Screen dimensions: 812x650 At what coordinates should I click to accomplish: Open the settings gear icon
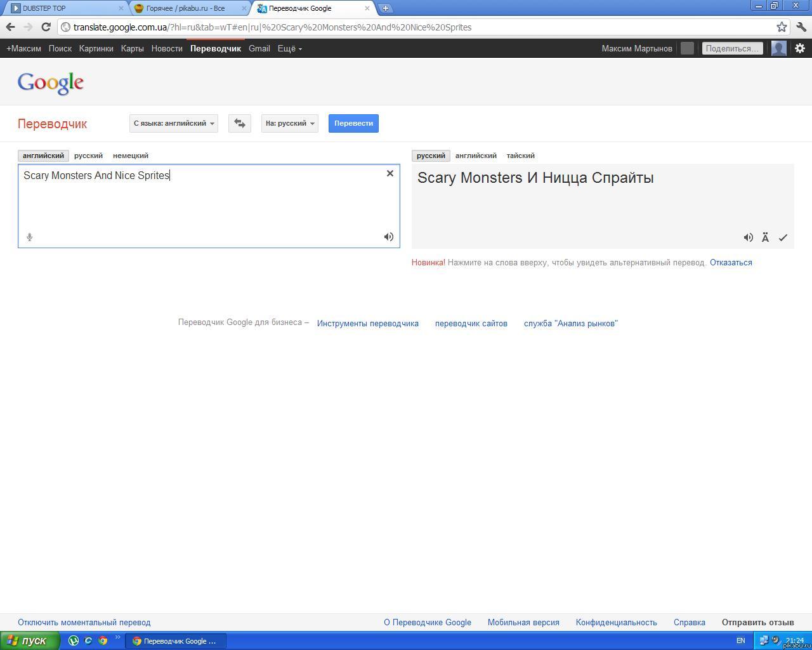[x=800, y=48]
